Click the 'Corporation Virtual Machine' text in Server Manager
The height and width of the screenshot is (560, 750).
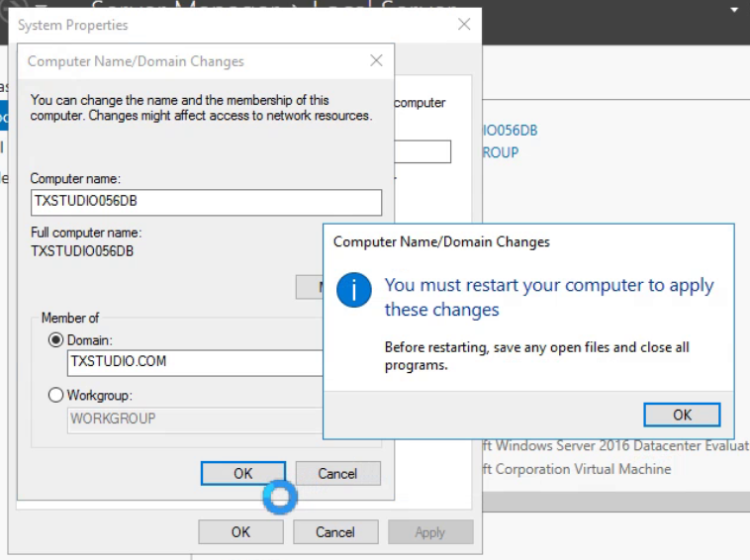tap(583, 469)
